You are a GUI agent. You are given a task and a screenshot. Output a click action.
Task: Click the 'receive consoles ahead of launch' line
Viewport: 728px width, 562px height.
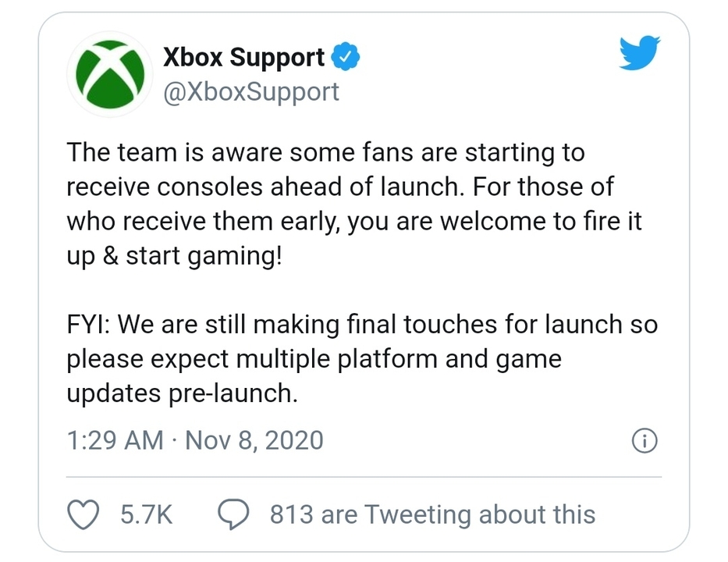[x=265, y=187]
